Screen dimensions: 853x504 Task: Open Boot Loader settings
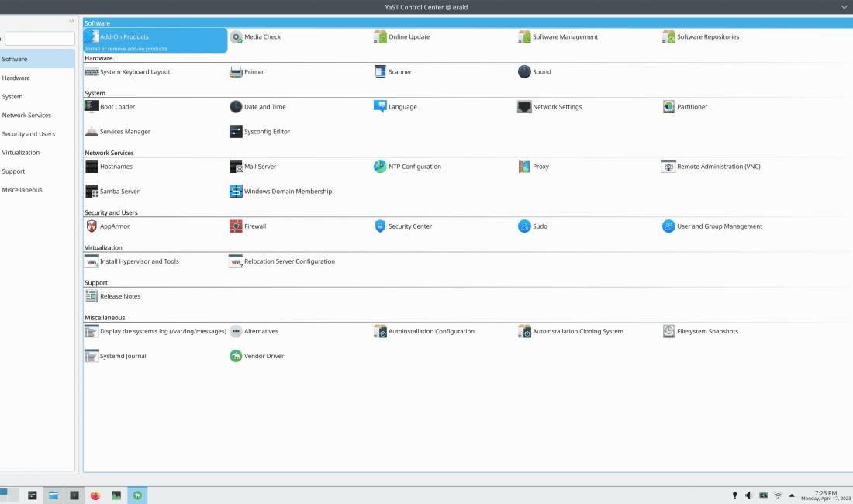[110, 106]
